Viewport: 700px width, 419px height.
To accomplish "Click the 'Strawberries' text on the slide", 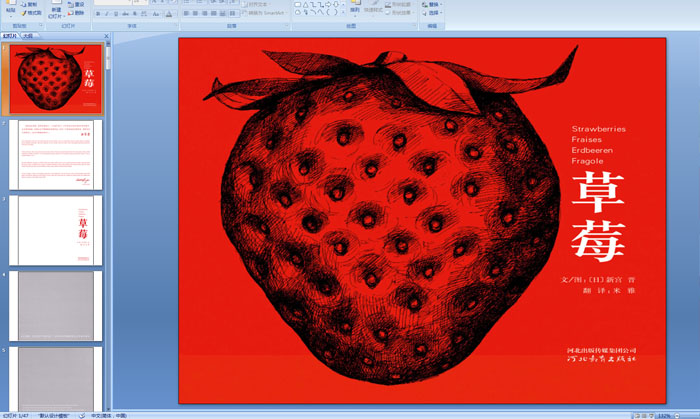I will tap(599, 129).
